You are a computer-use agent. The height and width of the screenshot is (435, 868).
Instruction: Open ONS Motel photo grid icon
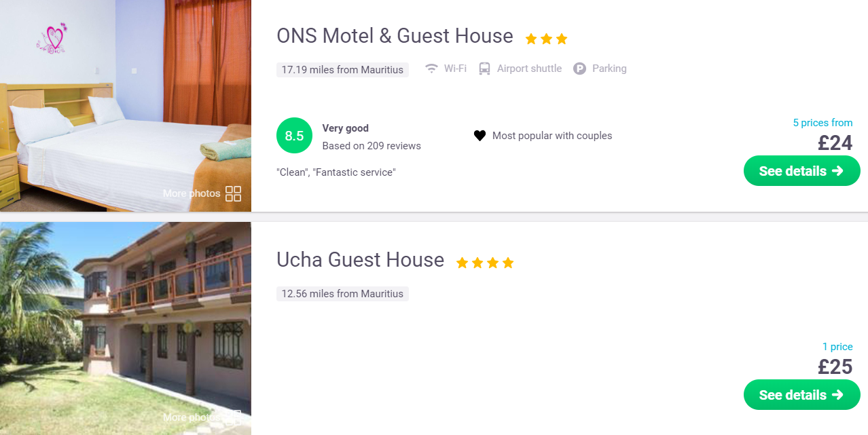tap(233, 193)
